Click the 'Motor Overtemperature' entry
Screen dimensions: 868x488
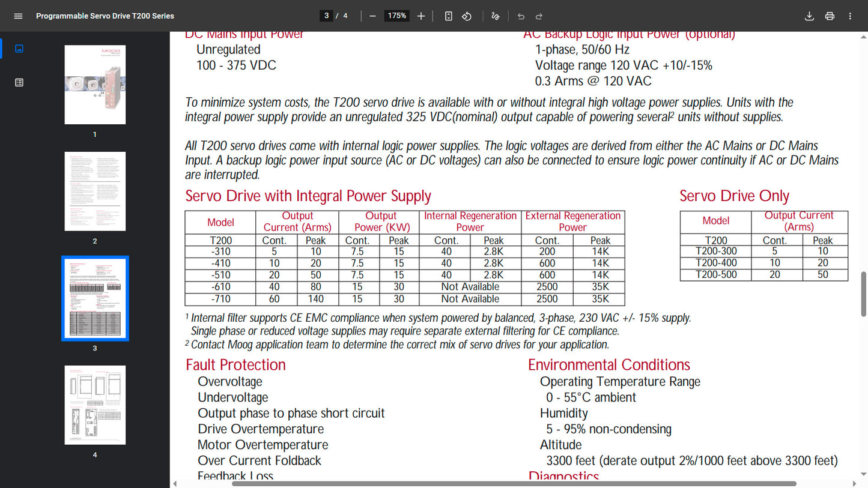(263, 445)
